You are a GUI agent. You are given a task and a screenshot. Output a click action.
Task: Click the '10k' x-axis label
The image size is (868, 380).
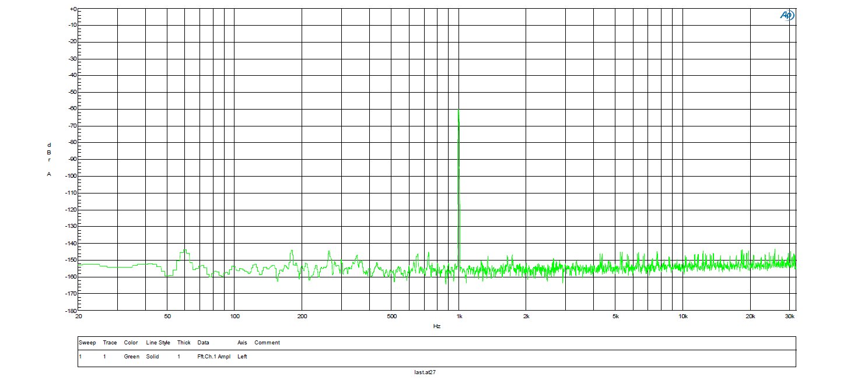coord(683,316)
